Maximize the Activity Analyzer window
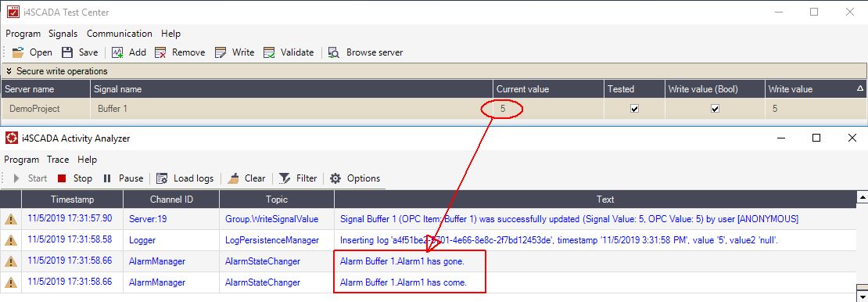 [816, 138]
